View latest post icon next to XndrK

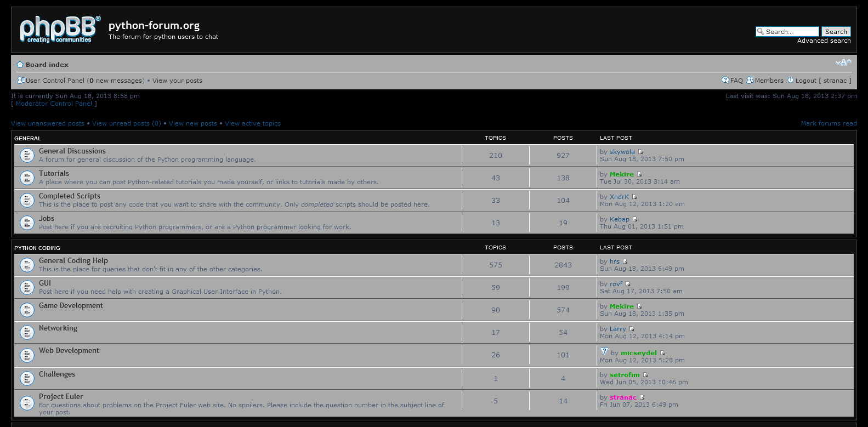click(x=634, y=197)
